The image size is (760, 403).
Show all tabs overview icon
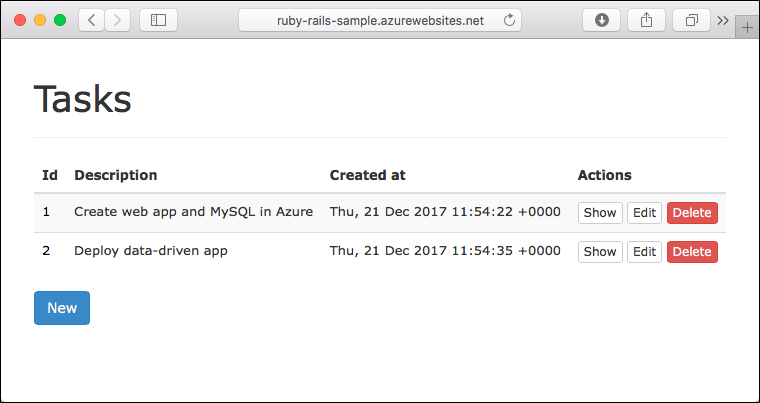tap(692, 20)
